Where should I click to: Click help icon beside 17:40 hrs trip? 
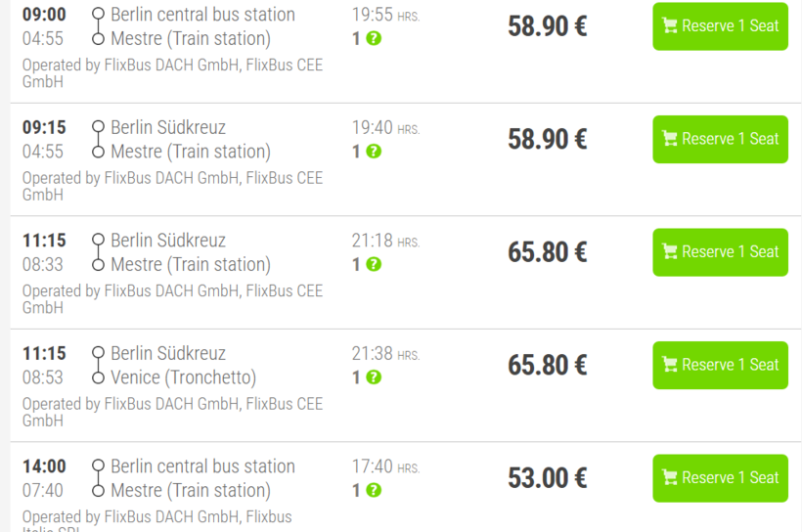point(374,491)
